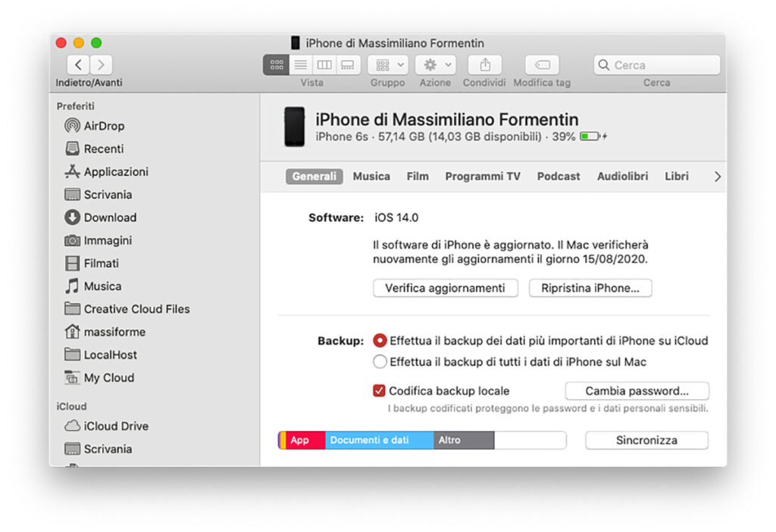The width and height of the screenshot is (776, 532).
Task: Open the Applicazioni folder
Action: 106,172
